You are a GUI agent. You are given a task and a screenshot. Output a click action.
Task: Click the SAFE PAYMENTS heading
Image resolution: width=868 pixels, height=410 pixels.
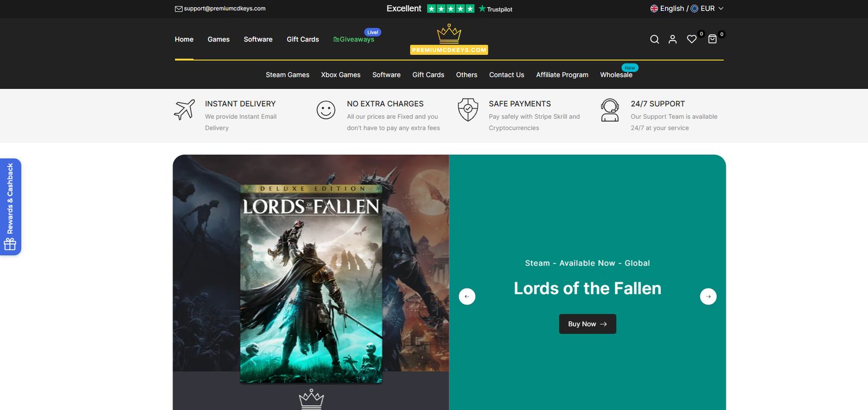[x=520, y=104]
